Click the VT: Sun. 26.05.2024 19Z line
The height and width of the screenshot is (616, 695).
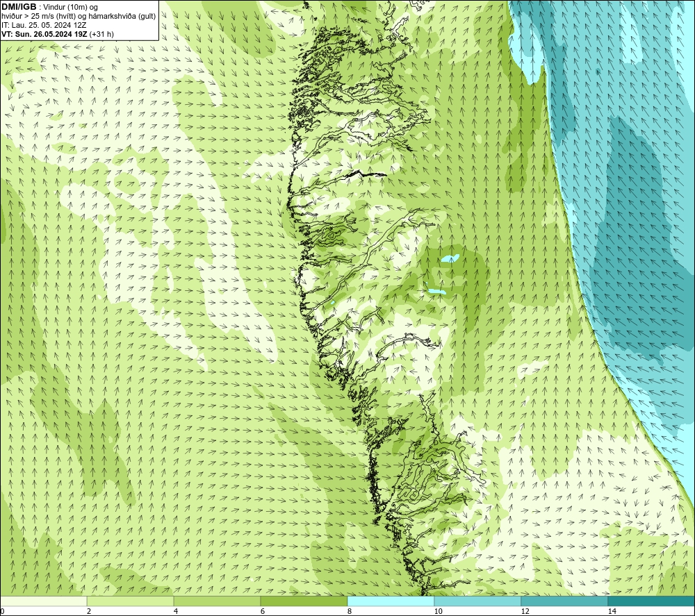point(58,34)
